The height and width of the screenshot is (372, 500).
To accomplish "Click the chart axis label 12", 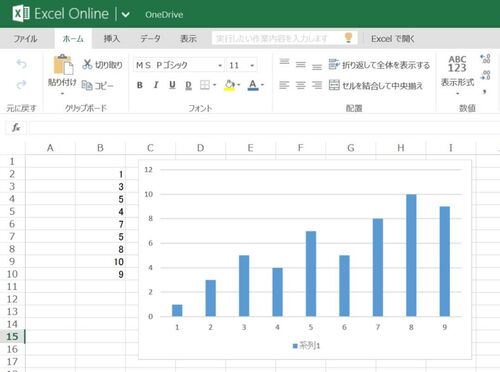I will pos(149,170).
